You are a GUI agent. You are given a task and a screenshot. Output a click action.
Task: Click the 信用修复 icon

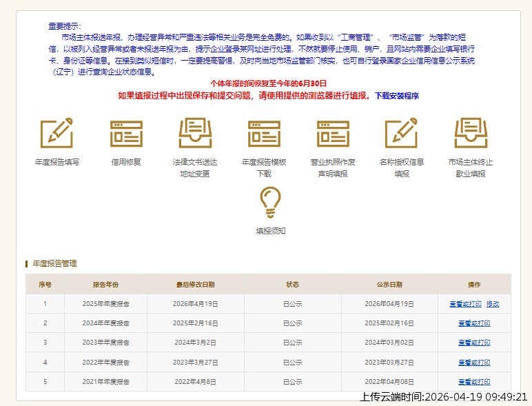pyautogui.click(x=126, y=134)
